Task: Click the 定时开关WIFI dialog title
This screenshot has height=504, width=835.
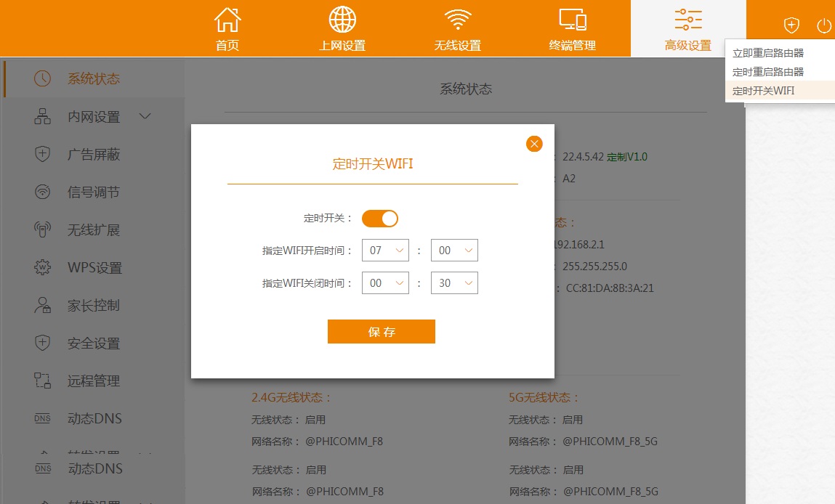Action: tap(373, 164)
